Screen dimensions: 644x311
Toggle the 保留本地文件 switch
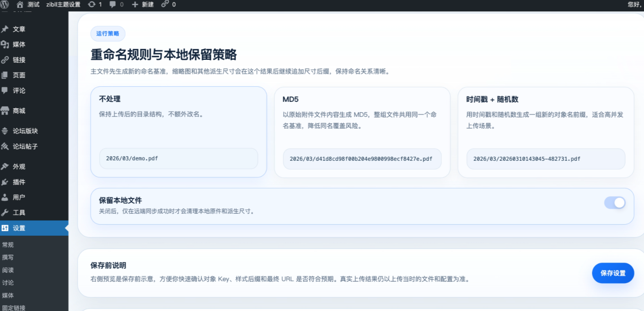(x=614, y=203)
